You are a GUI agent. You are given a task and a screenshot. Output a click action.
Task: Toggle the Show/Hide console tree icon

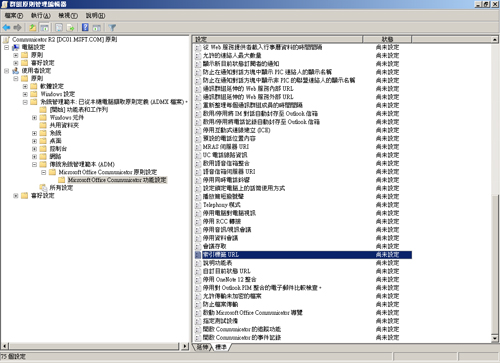tap(44, 27)
